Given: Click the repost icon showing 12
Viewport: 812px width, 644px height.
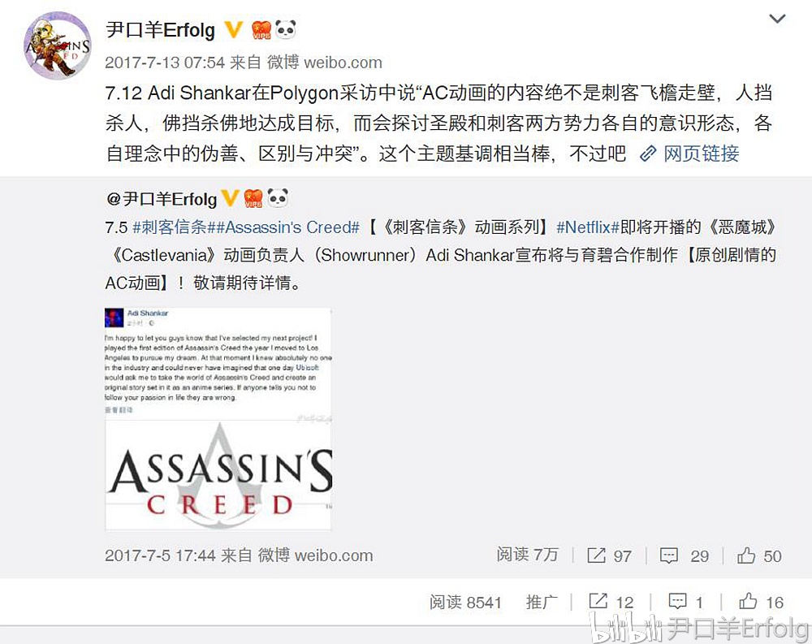Looking at the screenshot, I should point(598,601).
